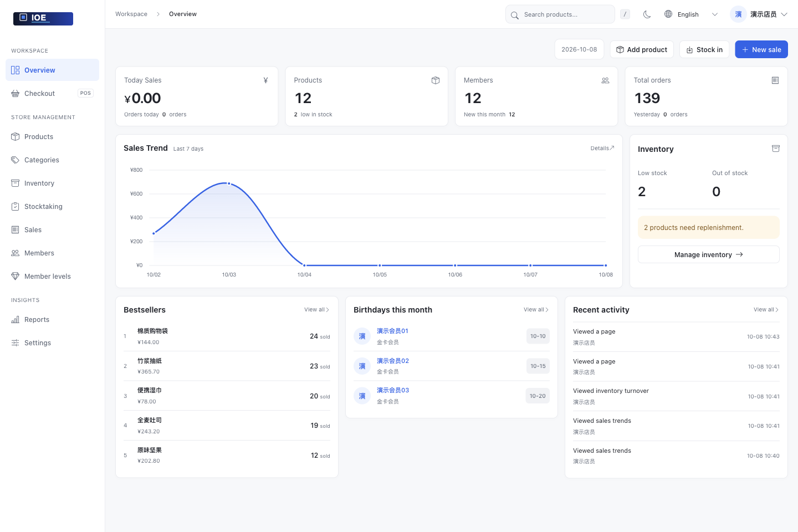798x532 pixels.
Task: View all Recent activity
Action: pos(766,310)
